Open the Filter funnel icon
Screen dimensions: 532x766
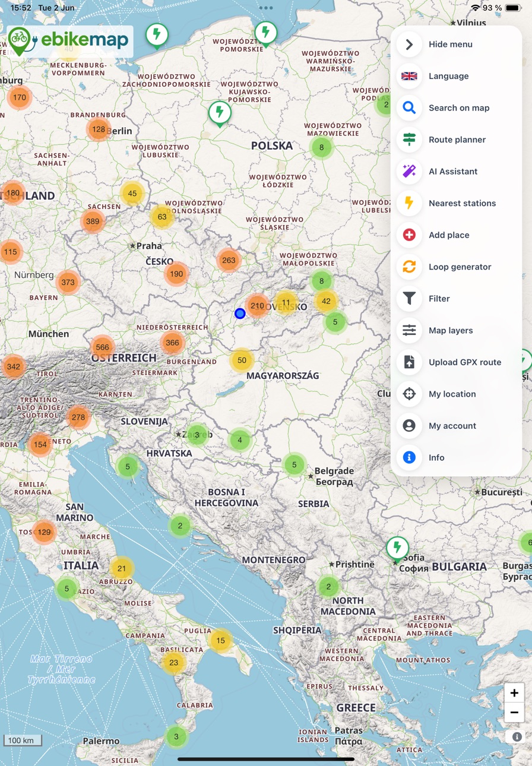pyautogui.click(x=409, y=299)
